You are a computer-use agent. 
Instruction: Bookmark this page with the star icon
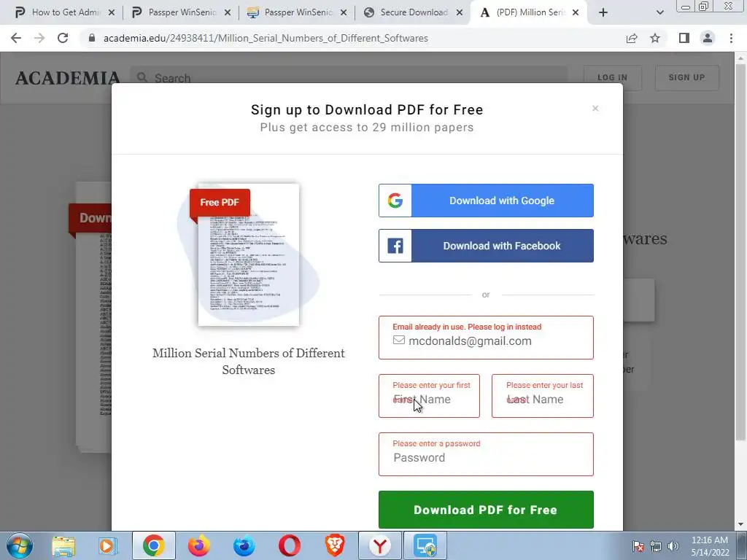click(x=655, y=38)
